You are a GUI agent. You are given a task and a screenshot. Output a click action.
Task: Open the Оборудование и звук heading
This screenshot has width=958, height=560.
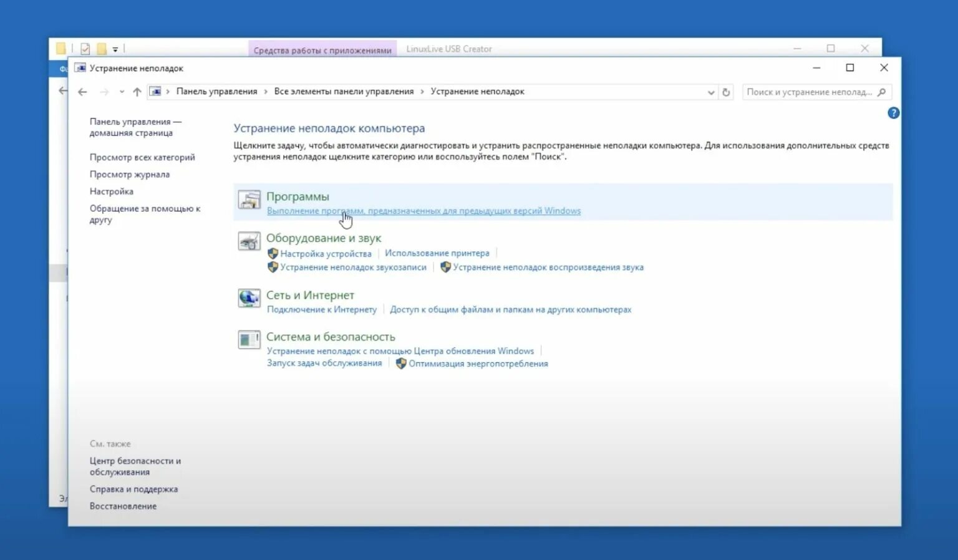(324, 238)
